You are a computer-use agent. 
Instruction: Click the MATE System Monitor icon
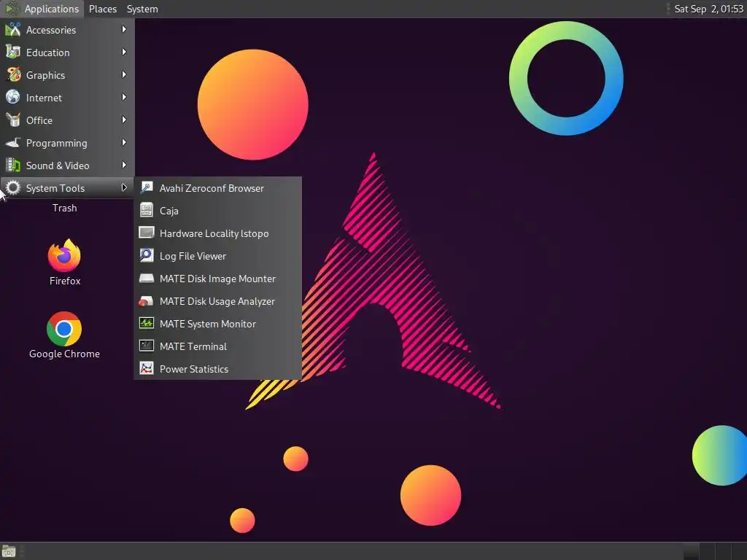point(146,323)
